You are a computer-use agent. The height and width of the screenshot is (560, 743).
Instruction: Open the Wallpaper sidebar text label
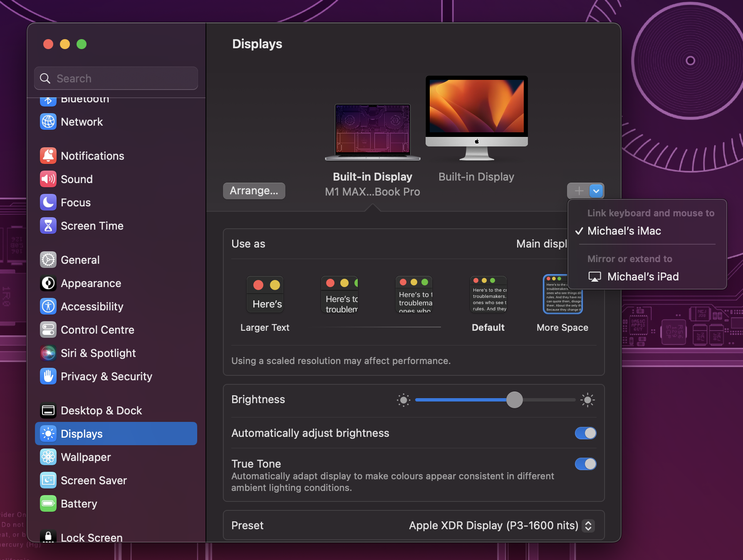pos(86,457)
